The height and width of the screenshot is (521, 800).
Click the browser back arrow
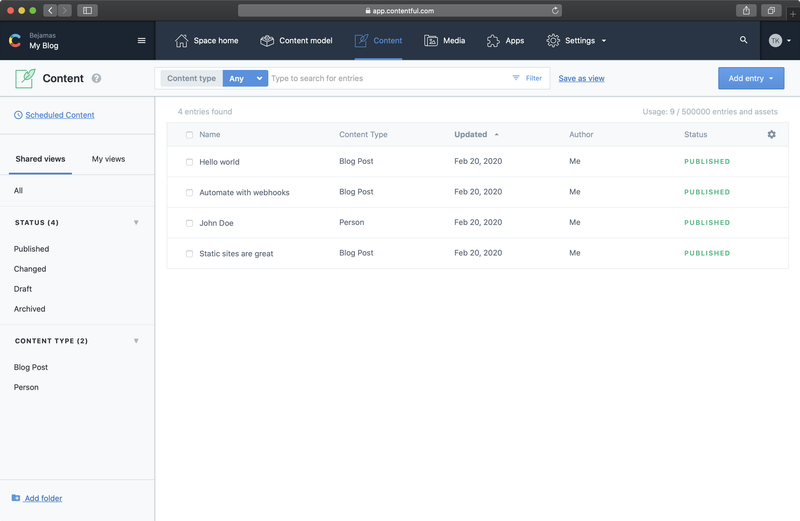tap(51, 10)
